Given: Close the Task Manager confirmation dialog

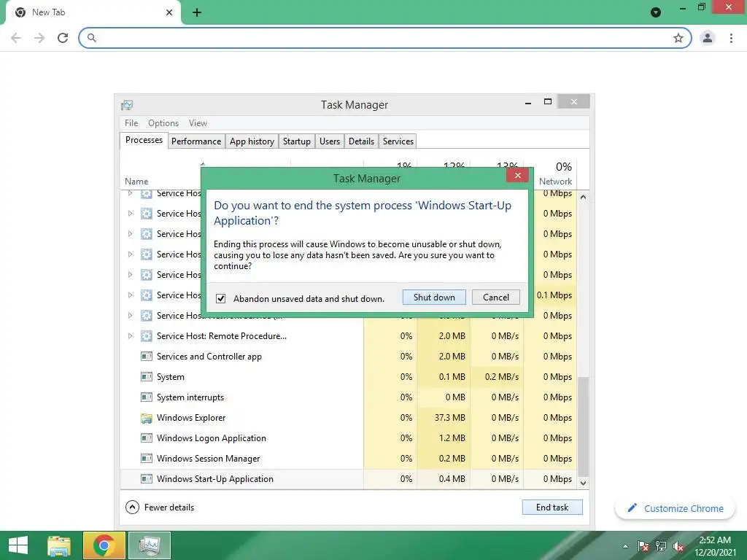Looking at the screenshot, I should point(518,176).
